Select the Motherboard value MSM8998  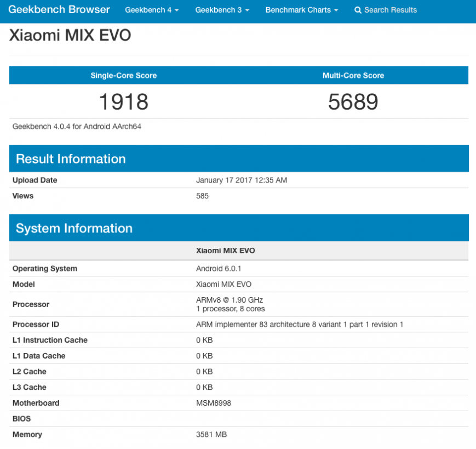[214, 403]
